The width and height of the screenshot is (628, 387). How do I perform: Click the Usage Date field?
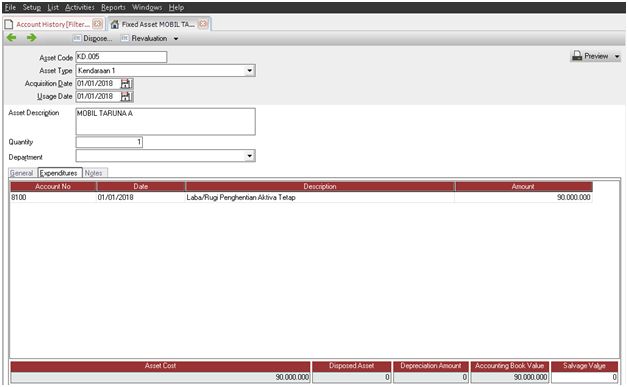pos(98,97)
